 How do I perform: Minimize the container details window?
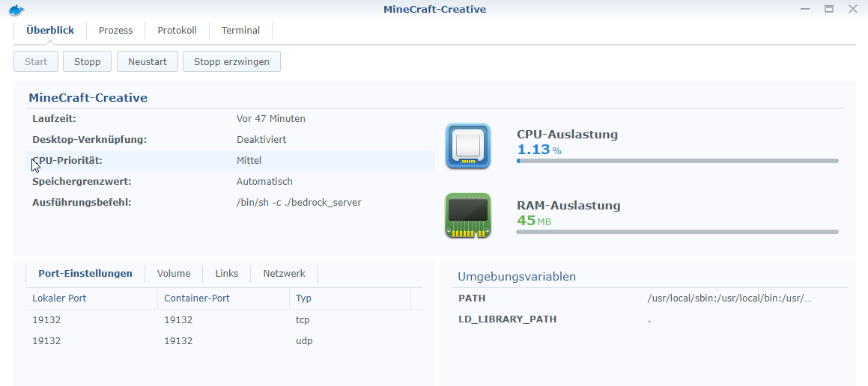click(806, 9)
